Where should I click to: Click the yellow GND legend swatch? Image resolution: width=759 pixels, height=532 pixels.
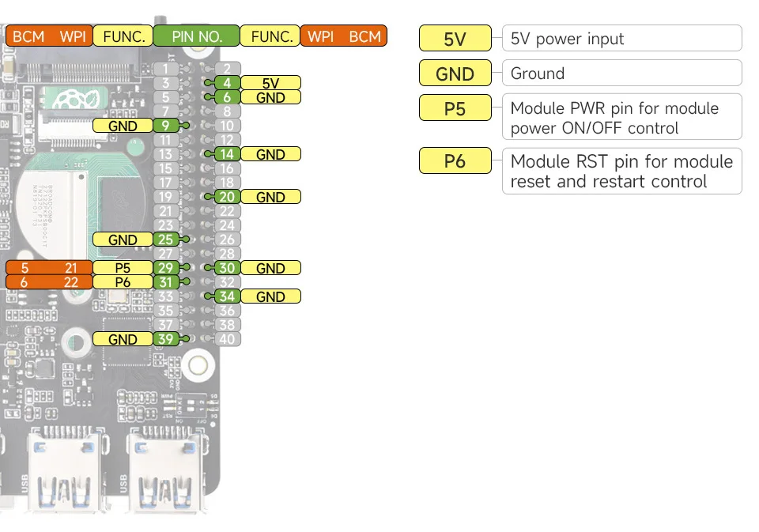[x=455, y=74]
